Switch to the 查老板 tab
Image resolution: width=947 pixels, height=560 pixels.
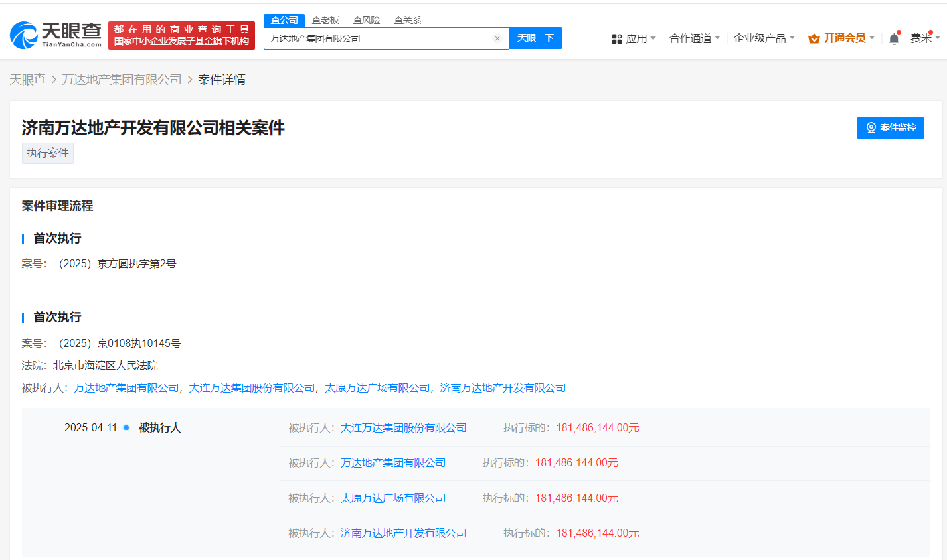325,20
